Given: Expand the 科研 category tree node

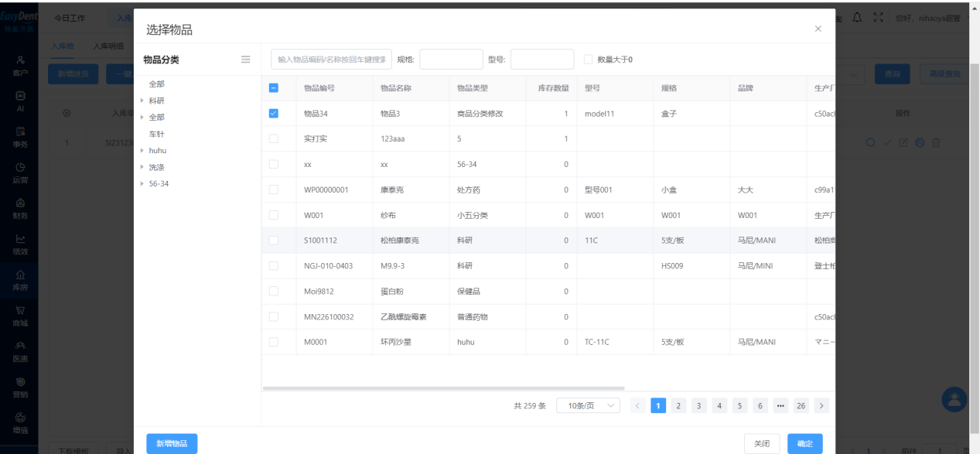Looking at the screenshot, I should pyautogui.click(x=142, y=101).
